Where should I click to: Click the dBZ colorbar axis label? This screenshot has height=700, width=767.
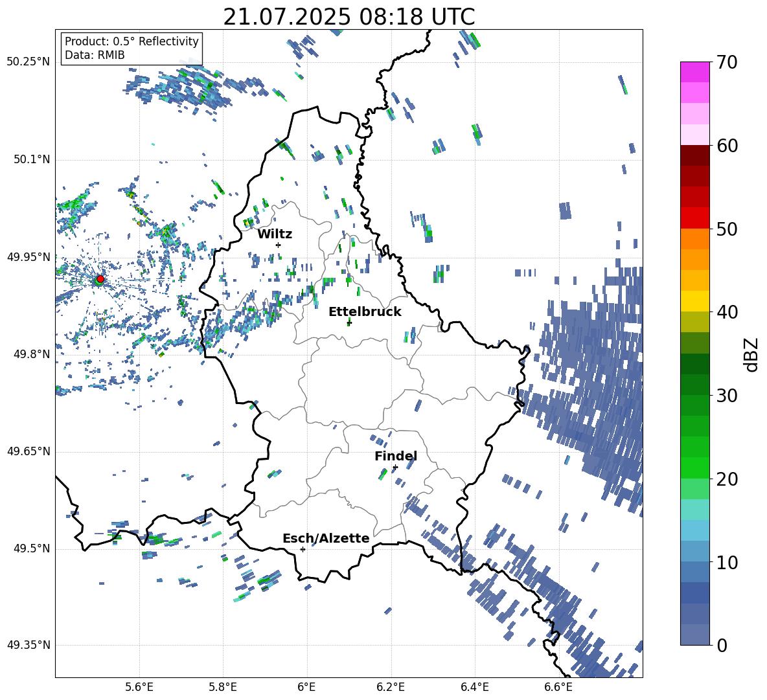point(752,354)
